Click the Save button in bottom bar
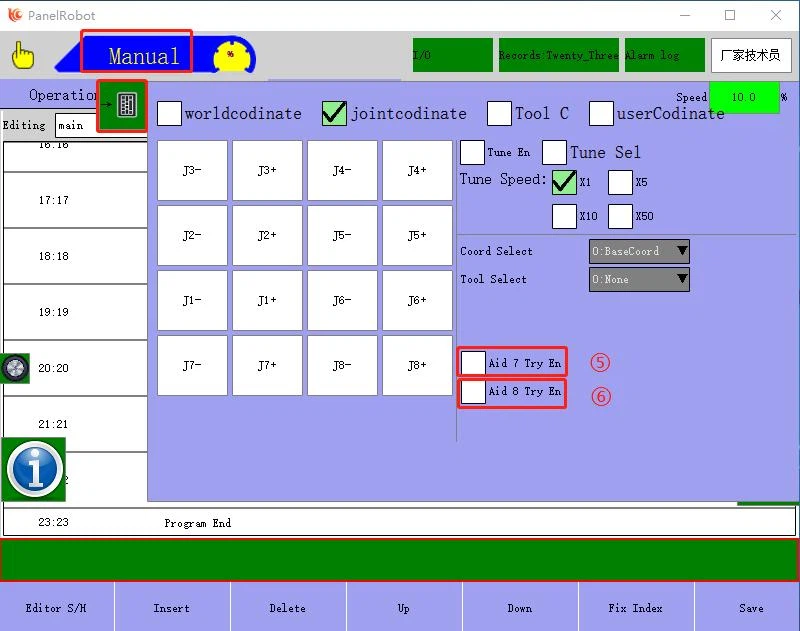This screenshot has height=631, width=800. (750, 608)
